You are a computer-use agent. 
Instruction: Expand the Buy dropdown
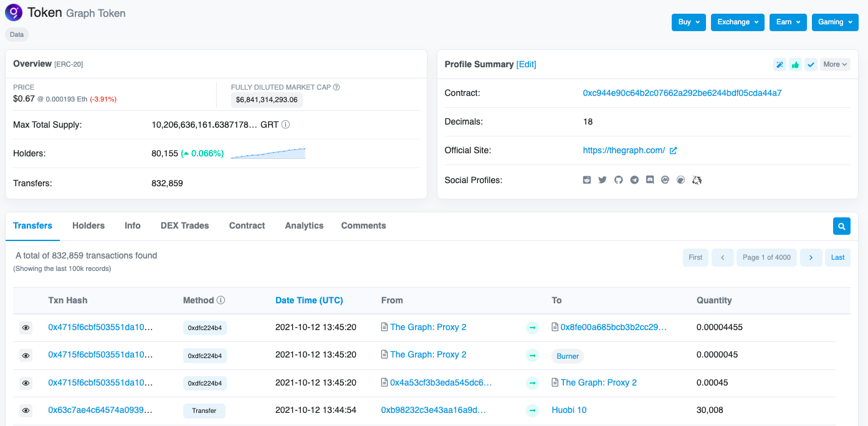(688, 22)
